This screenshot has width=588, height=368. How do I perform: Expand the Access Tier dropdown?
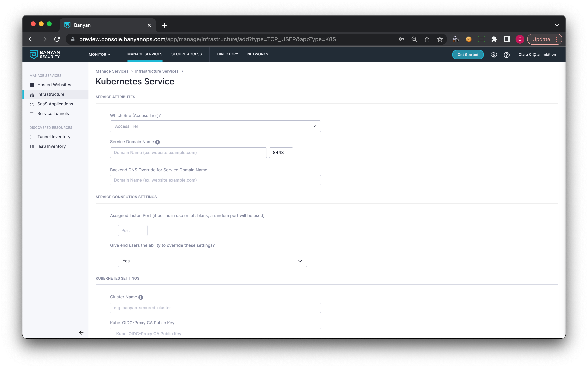point(215,126)
